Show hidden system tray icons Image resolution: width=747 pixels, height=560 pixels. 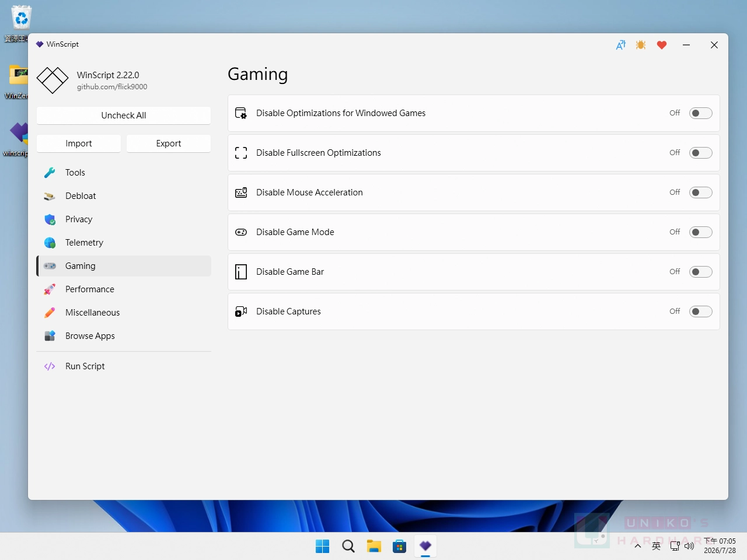(x=638, y=546)
